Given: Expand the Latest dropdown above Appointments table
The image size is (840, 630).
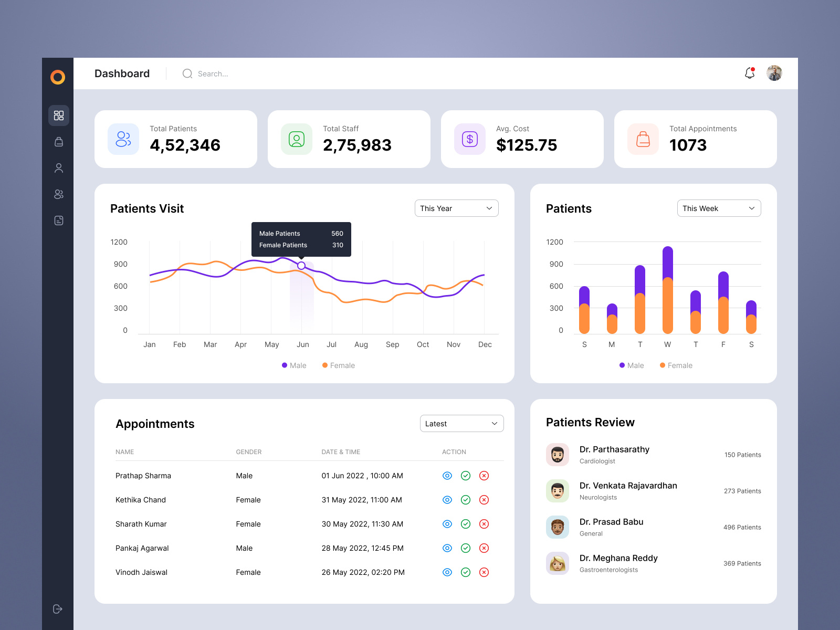Looking at the screenshot, I should click(x=461, y=423).
